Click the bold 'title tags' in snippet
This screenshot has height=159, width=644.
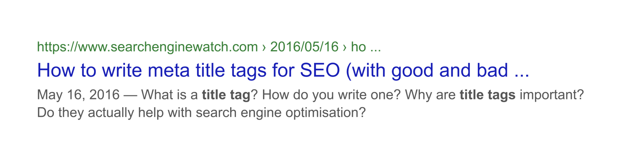[x=487, y=95]
